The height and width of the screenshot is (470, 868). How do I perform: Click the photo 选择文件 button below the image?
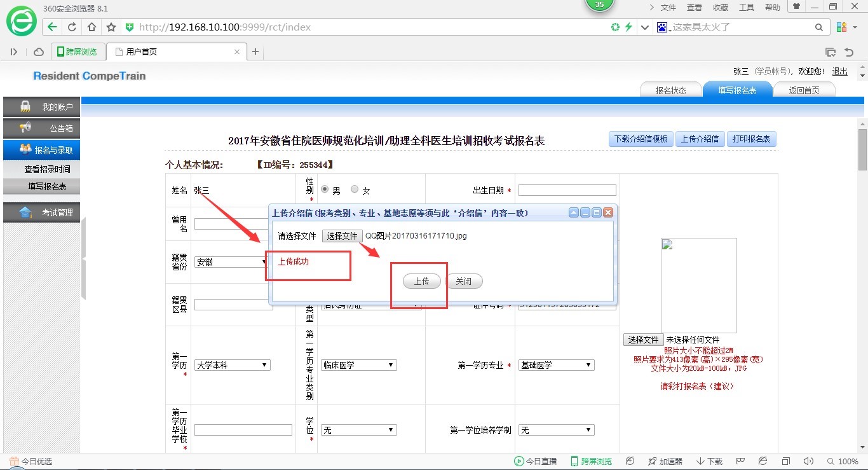pyautogui.click(x=643, y=340)
